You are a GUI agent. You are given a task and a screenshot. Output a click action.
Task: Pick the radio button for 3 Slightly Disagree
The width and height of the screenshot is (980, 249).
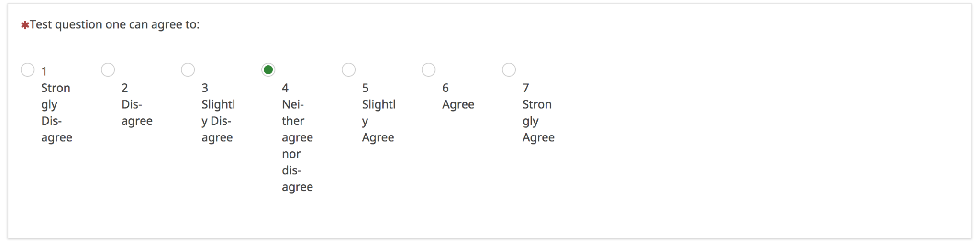188,70
